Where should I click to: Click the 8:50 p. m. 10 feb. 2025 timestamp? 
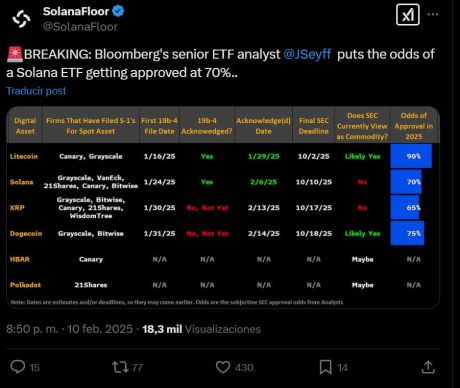[69, 329]
